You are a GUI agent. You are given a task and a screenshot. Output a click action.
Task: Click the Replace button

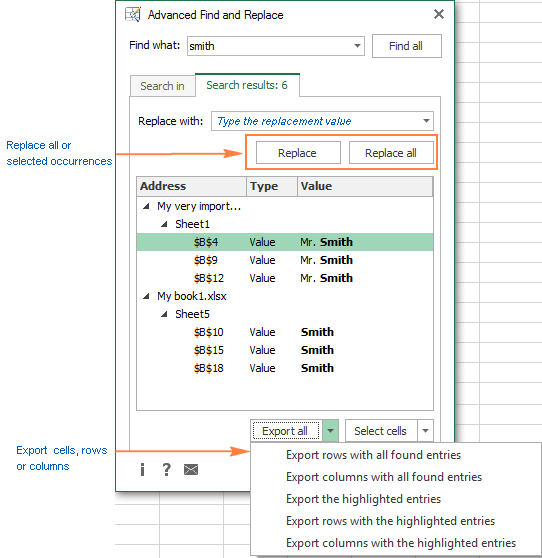(298, 153)
